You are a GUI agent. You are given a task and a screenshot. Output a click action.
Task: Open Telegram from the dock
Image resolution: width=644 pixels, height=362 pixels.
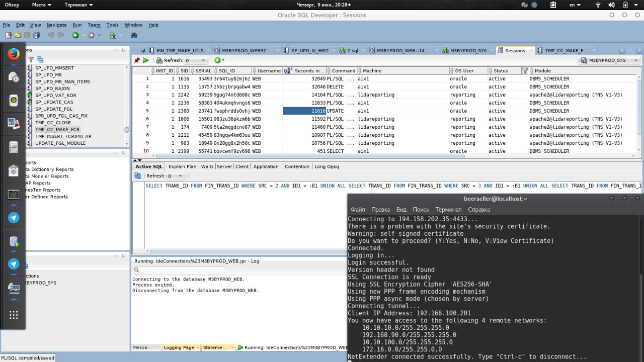[14, 218]
